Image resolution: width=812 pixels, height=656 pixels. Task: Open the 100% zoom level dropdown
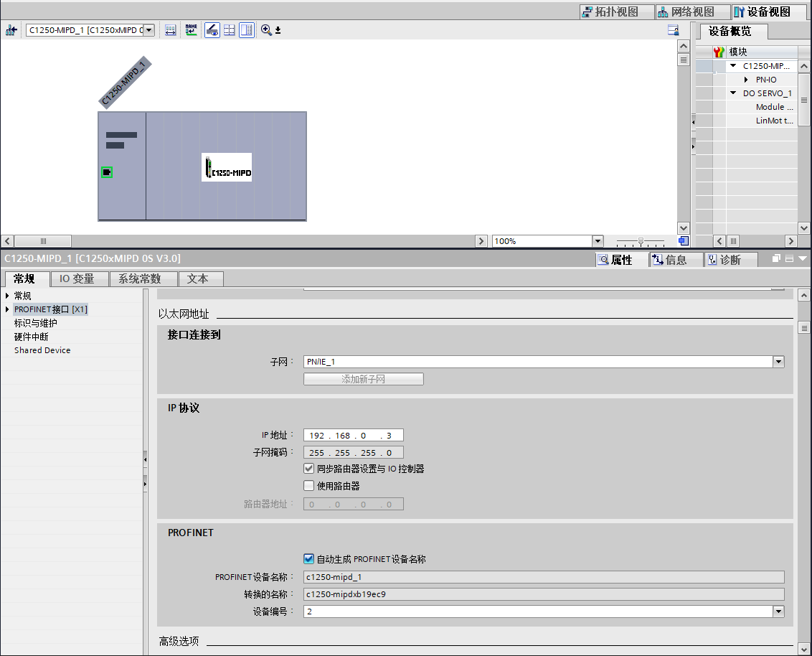coord(598,241)
